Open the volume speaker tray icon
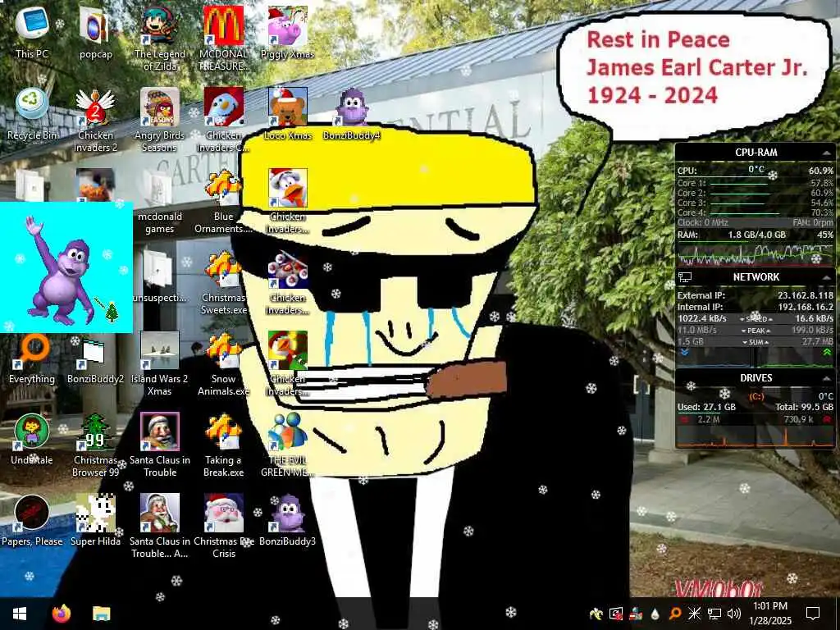The width and height of the screenshot is (840, 630). pyautogui.click(x=734, y=614)
